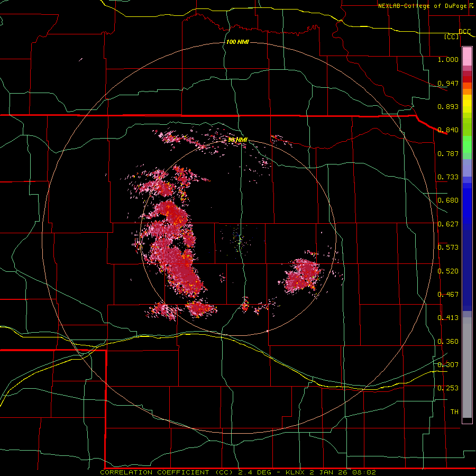Click the 0.680 value on the color scale
The image size is (476, 476).
[x=448, y=200]
